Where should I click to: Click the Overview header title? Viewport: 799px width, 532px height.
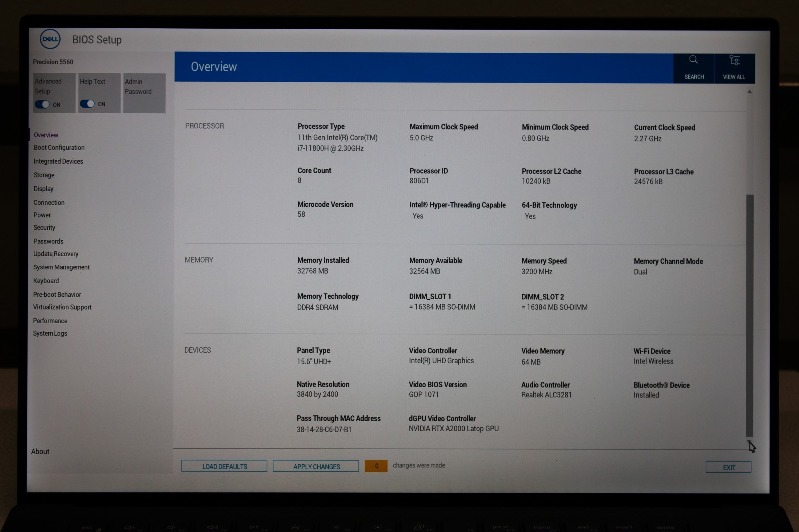tap(214, 67)
